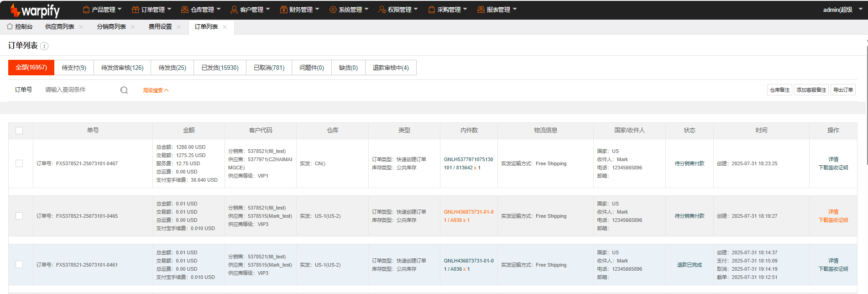Click the 订单号 search input field
Viewport: 868px width, 294px height.
[x=80, y=90]
